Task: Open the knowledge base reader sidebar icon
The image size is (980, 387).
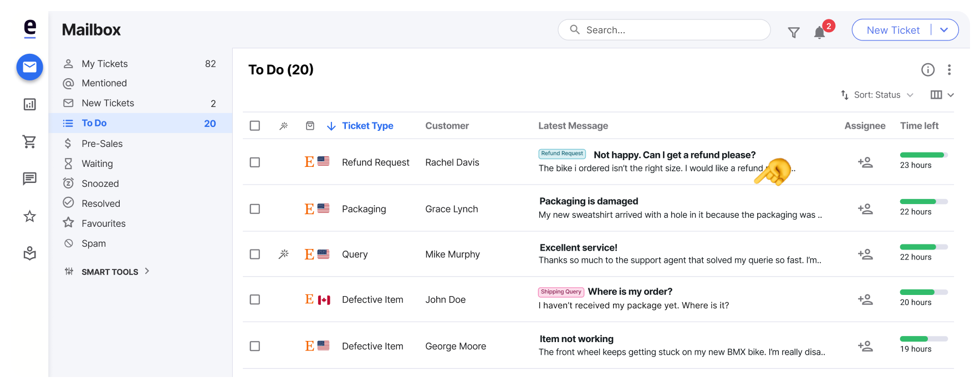Action: pos(29,253)
